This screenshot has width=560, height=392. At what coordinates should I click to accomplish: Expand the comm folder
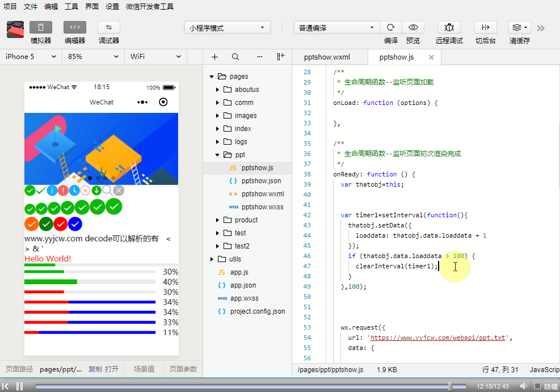(217, 103)
